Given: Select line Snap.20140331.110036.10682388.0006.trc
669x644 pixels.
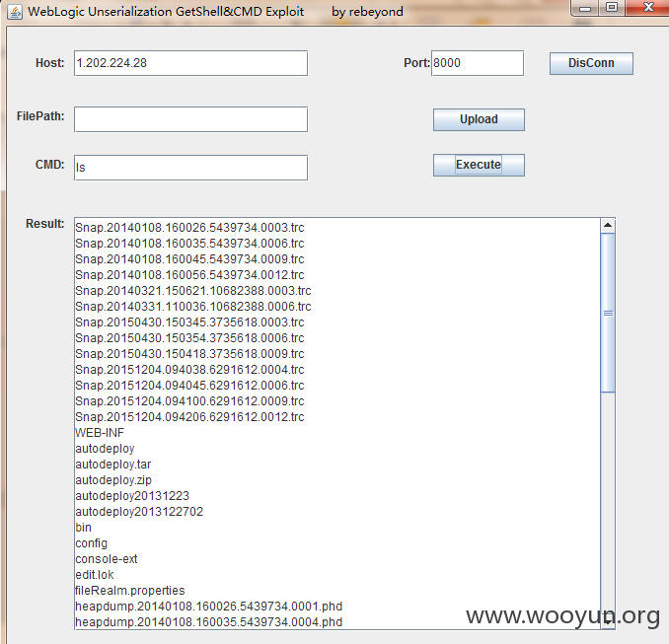Looking at the screenshot, I should click(193, 307).
